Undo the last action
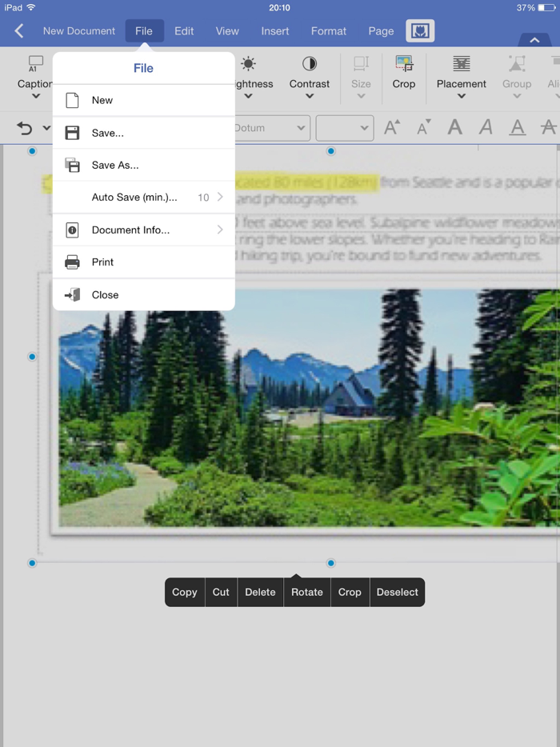Viewport: 560px width, 747px height. [24, 128]
